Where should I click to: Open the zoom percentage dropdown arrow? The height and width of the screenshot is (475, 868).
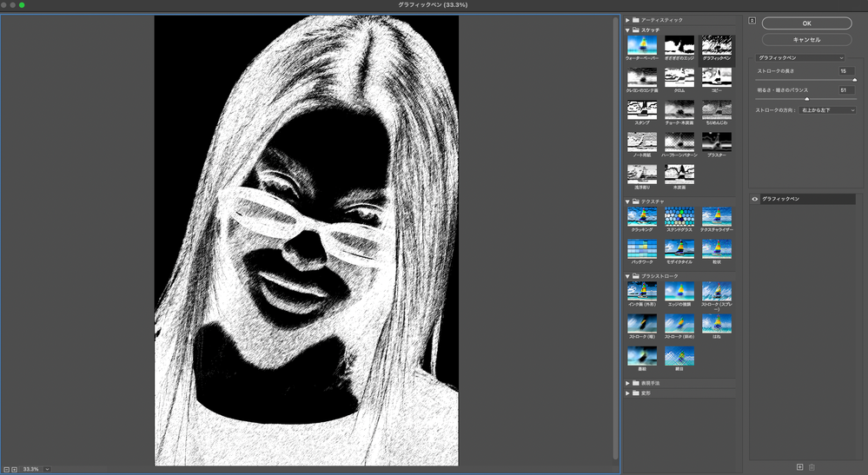click(x=47, y=469)
